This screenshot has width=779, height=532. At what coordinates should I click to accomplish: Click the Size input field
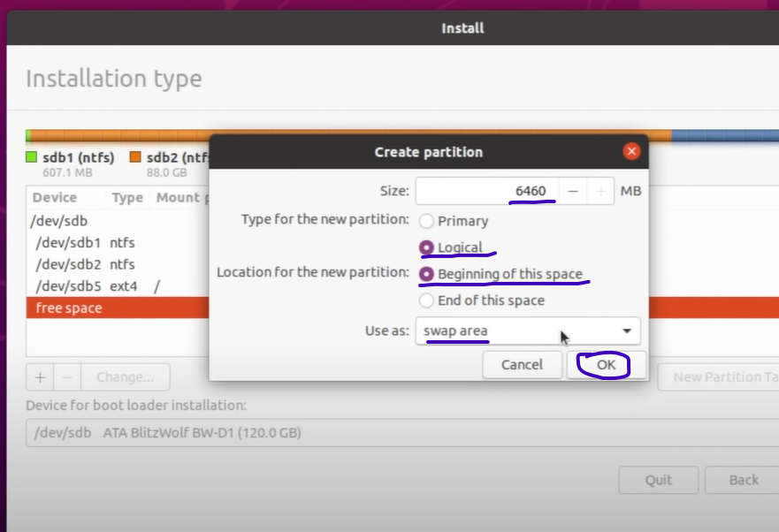point(487,191)
